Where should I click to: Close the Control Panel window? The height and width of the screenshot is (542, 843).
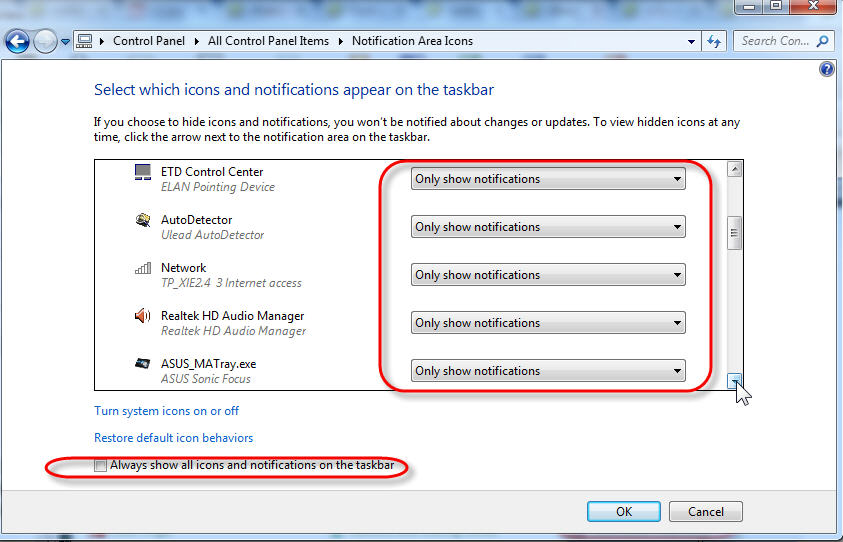tap(813, 6)
